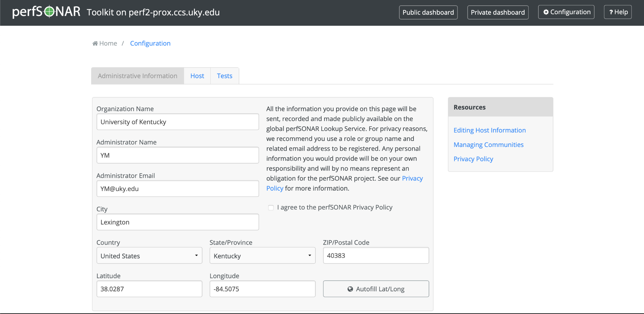Viewport: 644px width, 314px height.
Task: Click the Configuration breadcrumb link
Action: pyautogui.click(x=150, y=43)
